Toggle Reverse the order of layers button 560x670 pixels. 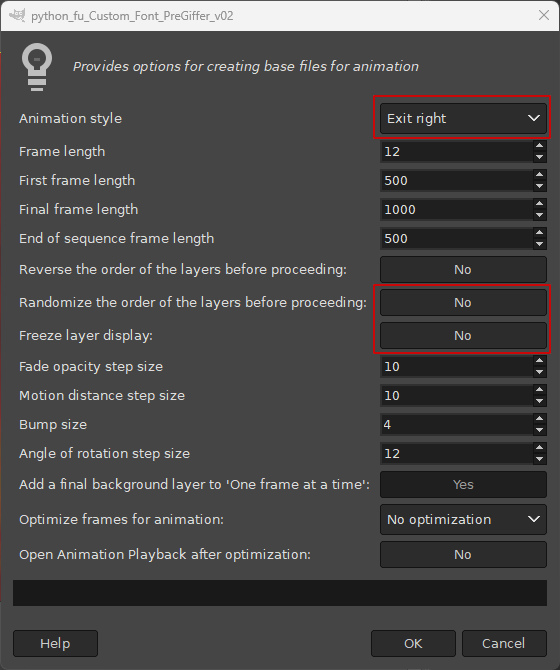(463, 270)
